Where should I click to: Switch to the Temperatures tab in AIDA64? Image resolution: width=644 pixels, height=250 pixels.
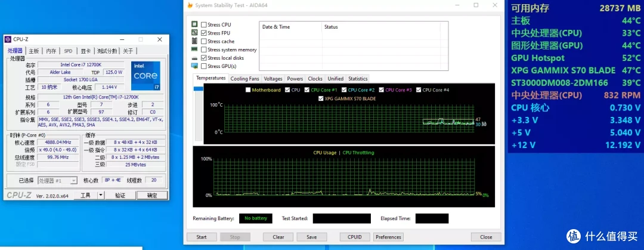tap(210, 78)
